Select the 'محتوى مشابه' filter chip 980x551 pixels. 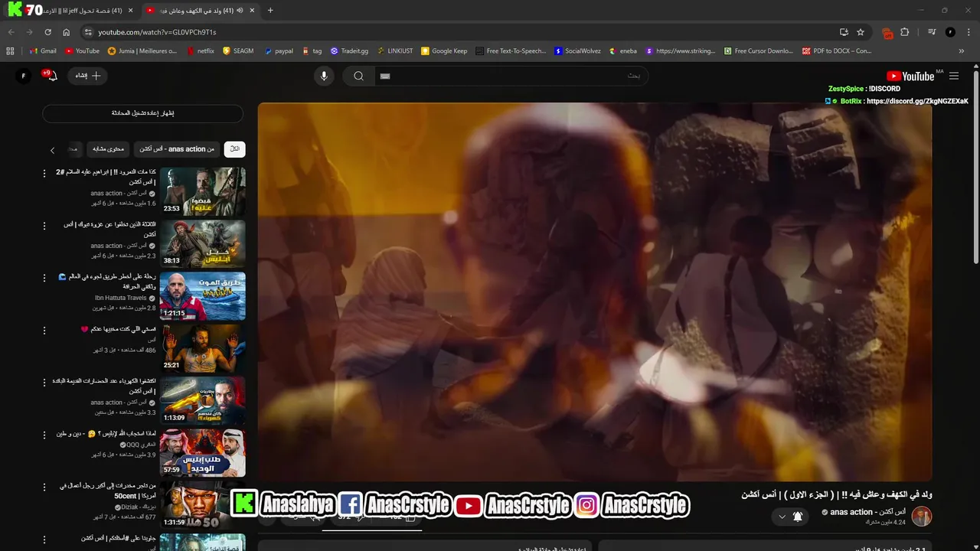[107, 149]
